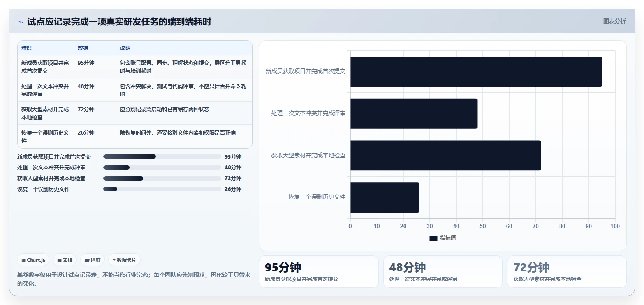The image size is (644, 305).
Task: Click the 进度 chip
Action: (92, 260)
